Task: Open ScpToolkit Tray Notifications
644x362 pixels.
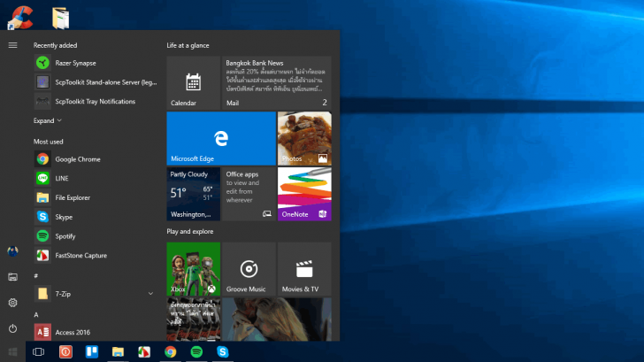Action: point(96,101)
